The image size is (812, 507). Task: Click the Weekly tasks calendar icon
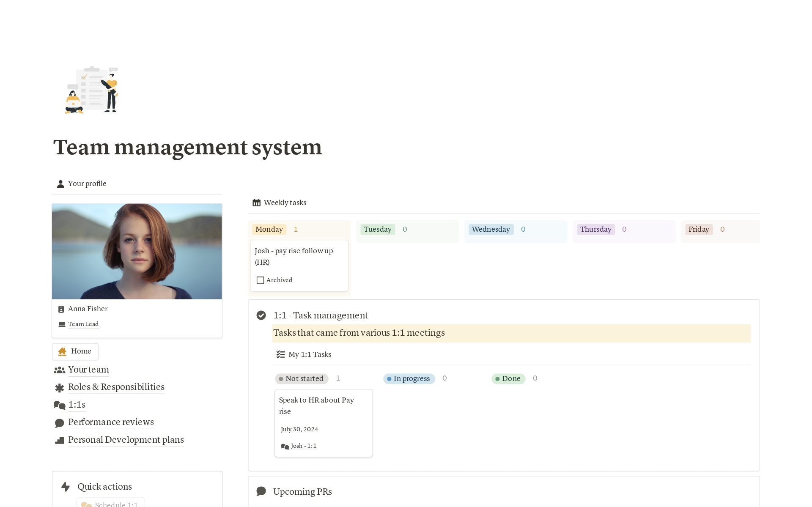[256, 203]
